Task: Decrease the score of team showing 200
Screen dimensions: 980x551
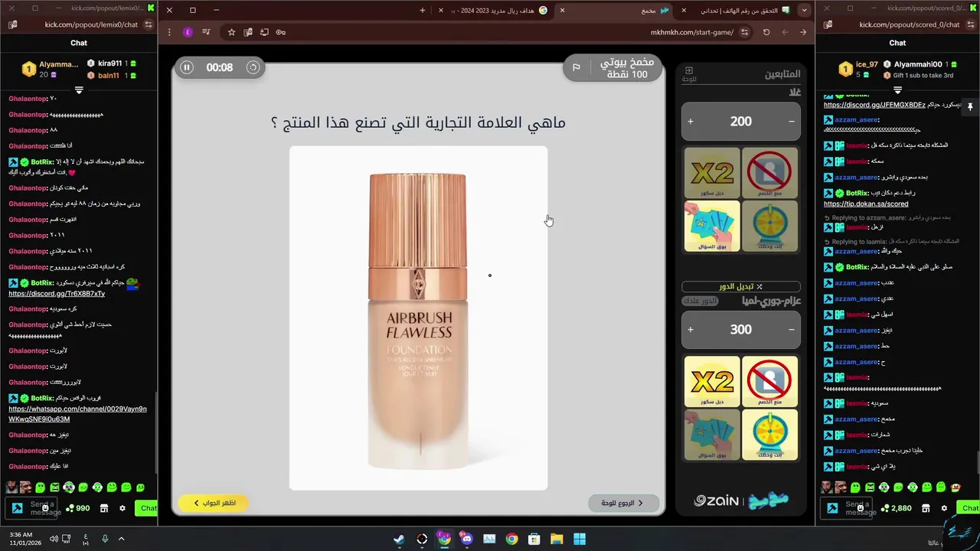Action: (x=792, y=122)
